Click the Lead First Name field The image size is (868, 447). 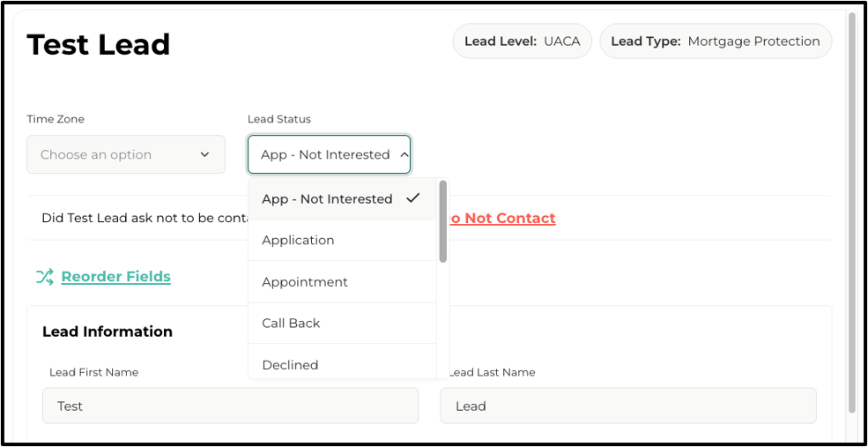click(x=230, y=406)
